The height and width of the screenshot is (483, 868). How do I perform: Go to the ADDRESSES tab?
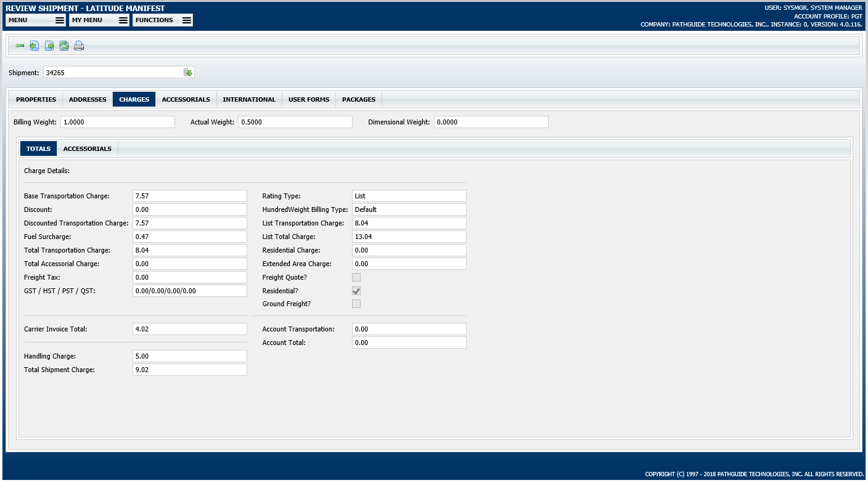[x=87, y=99]
